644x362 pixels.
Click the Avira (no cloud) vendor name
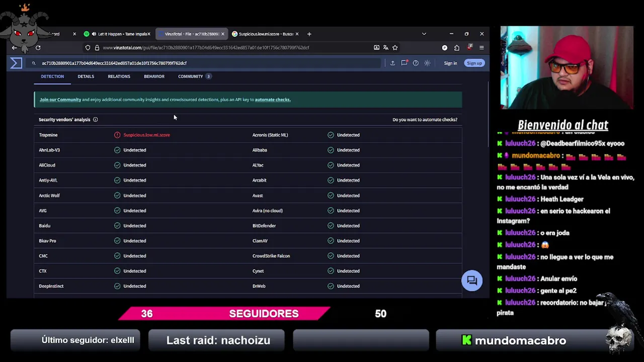[x=267, y=210]
